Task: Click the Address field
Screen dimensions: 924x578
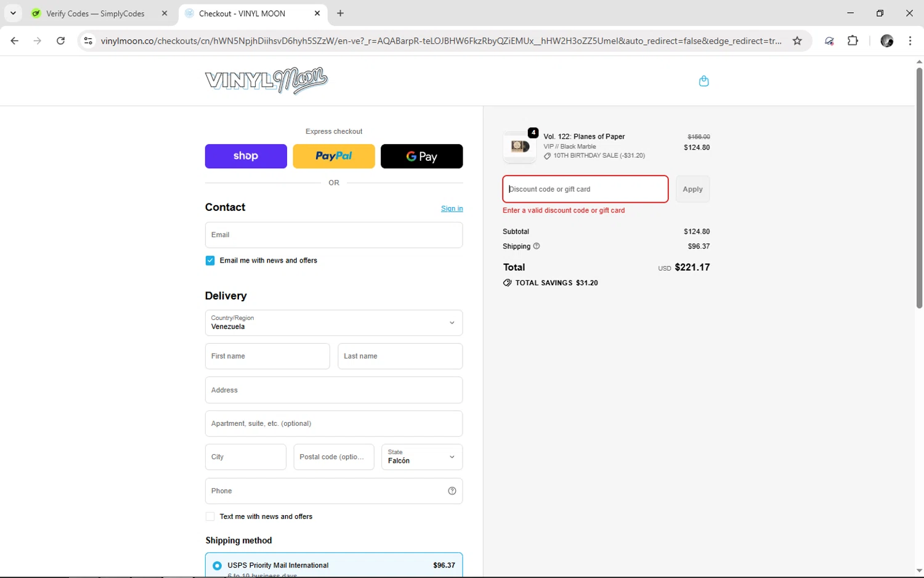Action: [334, 390]
